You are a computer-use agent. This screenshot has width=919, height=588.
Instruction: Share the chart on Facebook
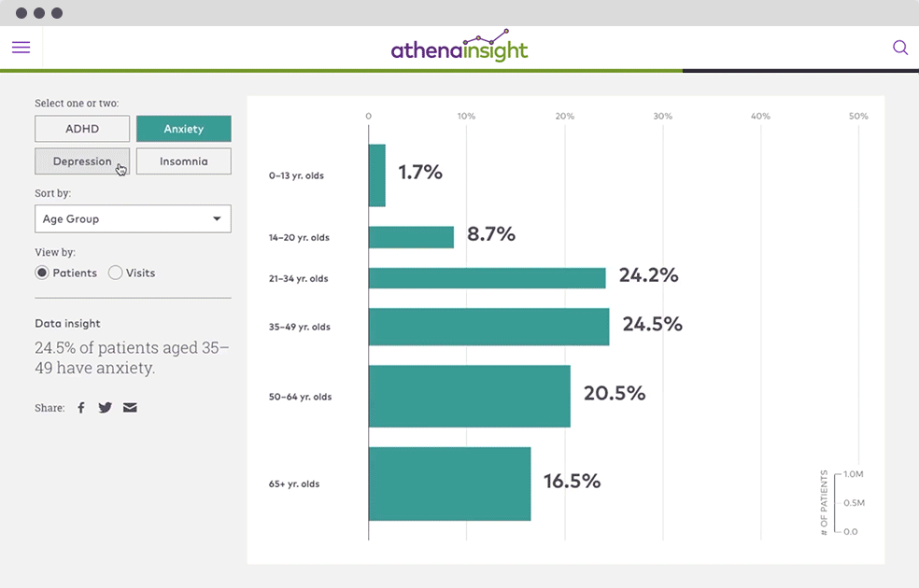(x=80, y=407)
